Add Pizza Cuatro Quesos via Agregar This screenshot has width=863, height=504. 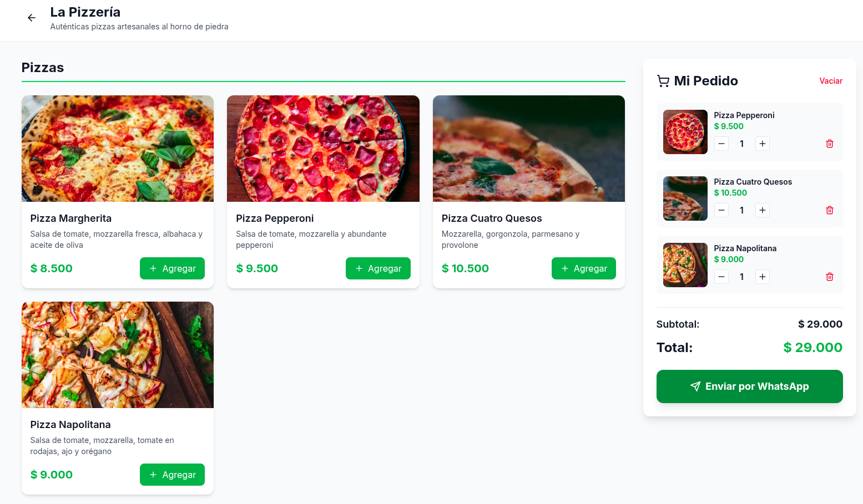(x=583, y=268)
